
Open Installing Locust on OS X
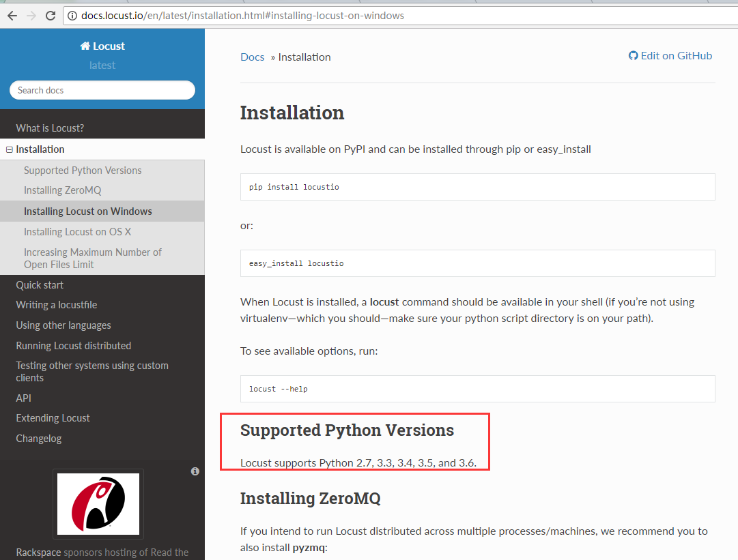click(x=77, y=232)
